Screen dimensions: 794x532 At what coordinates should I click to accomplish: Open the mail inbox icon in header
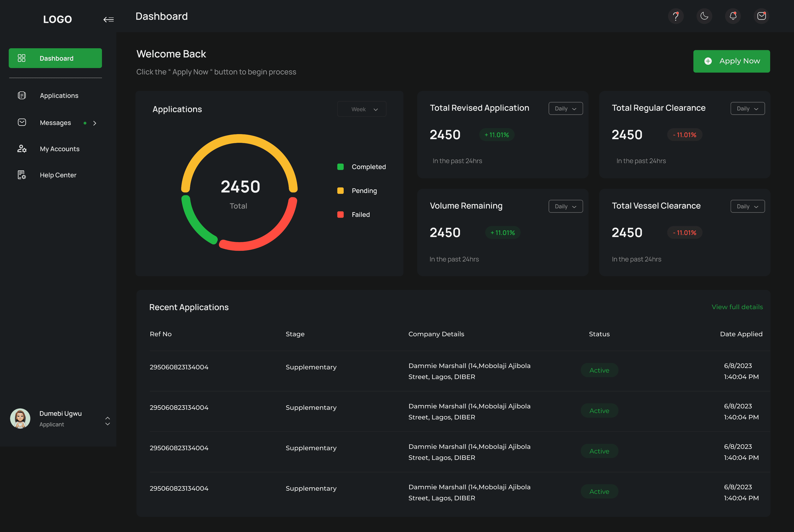tap(761, 16)
